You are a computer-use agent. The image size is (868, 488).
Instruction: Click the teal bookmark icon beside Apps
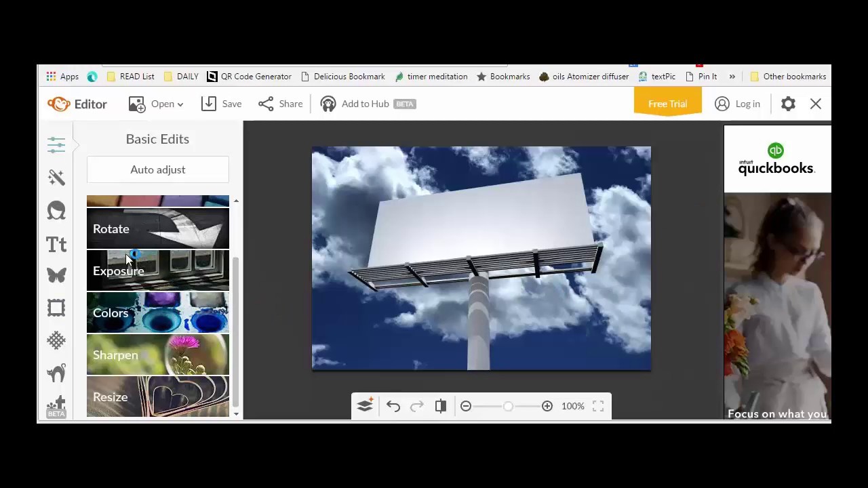[92, 77]
